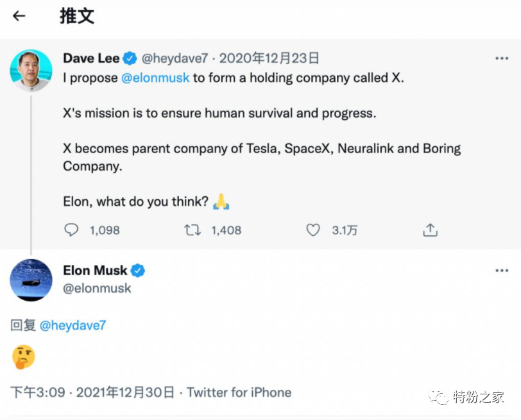The height and width of the screenshot is (420, 521).
Task: Open the @heydave7 reply mention link
Action: pyautogui.click(x=73, y=325)
